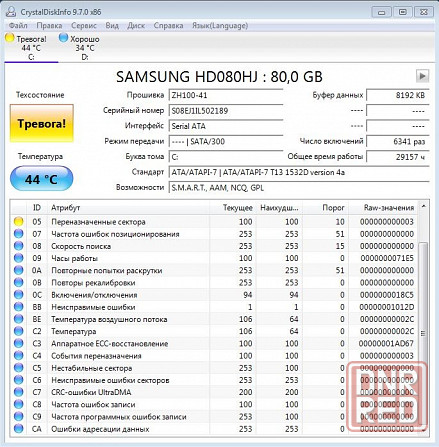Click the Текущее column header

232,208
